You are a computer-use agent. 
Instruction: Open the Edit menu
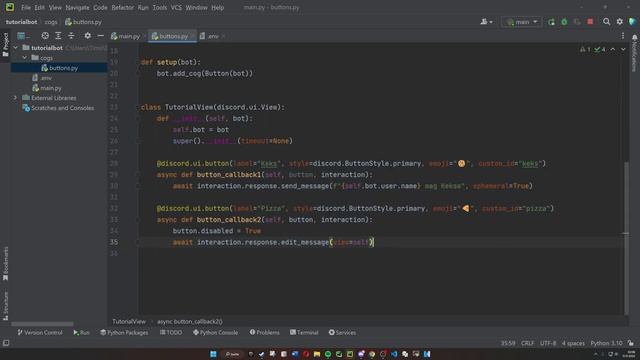click(x=40, y=7)
